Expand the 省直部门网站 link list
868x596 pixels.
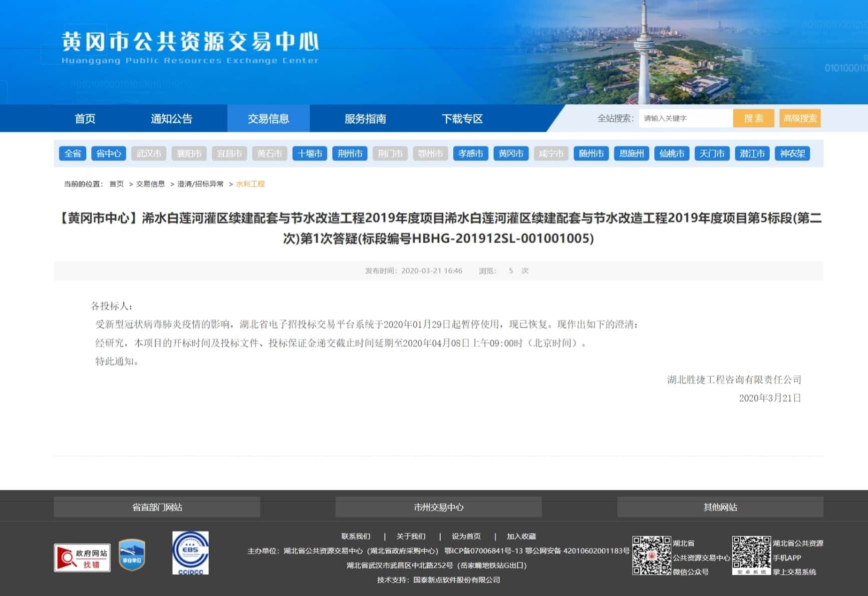tap(157, 507)
